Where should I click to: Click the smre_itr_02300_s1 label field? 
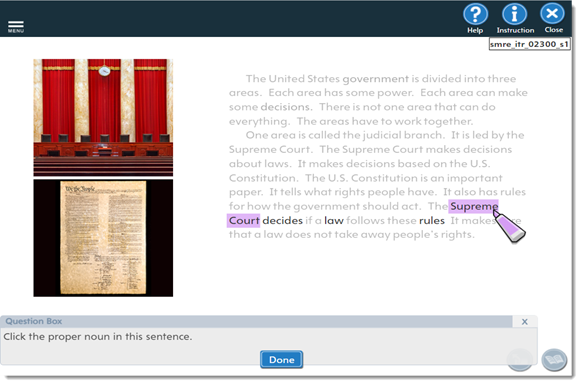[x=529, y=44]
